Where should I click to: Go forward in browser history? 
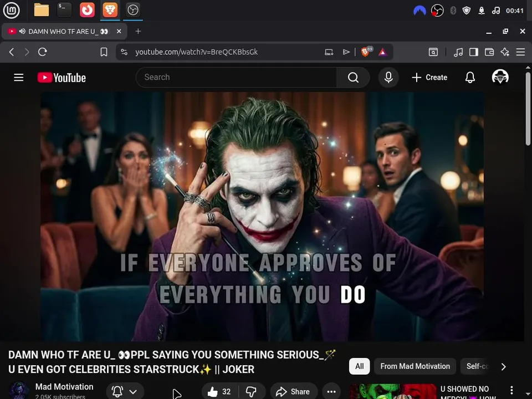(27, 52)
